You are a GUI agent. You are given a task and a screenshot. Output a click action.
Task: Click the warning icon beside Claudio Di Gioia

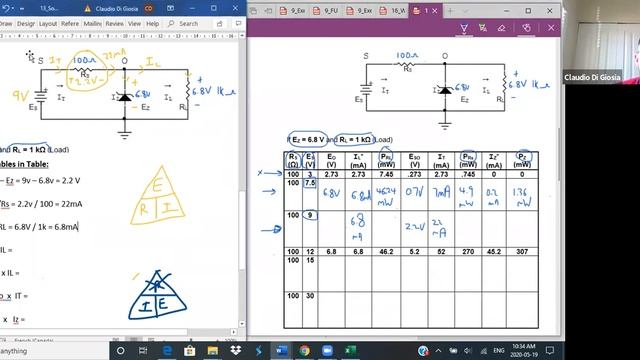pos(87,8)
